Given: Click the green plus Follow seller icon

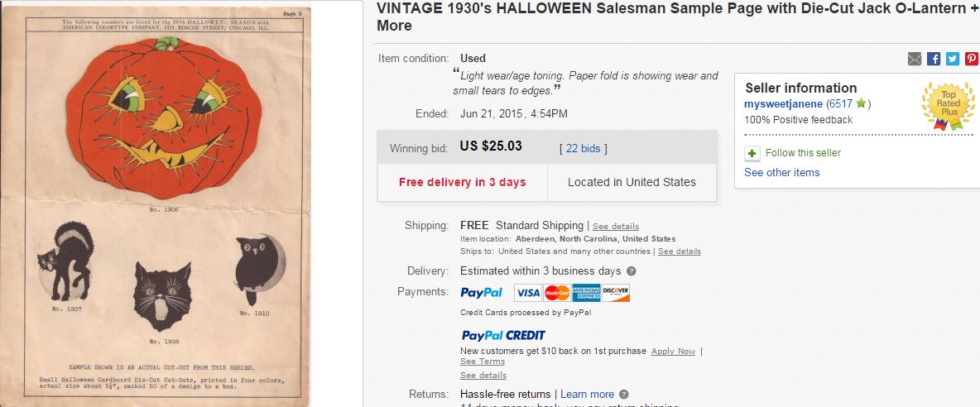Looking at the screenshot, I should click(x=752, y=153).
